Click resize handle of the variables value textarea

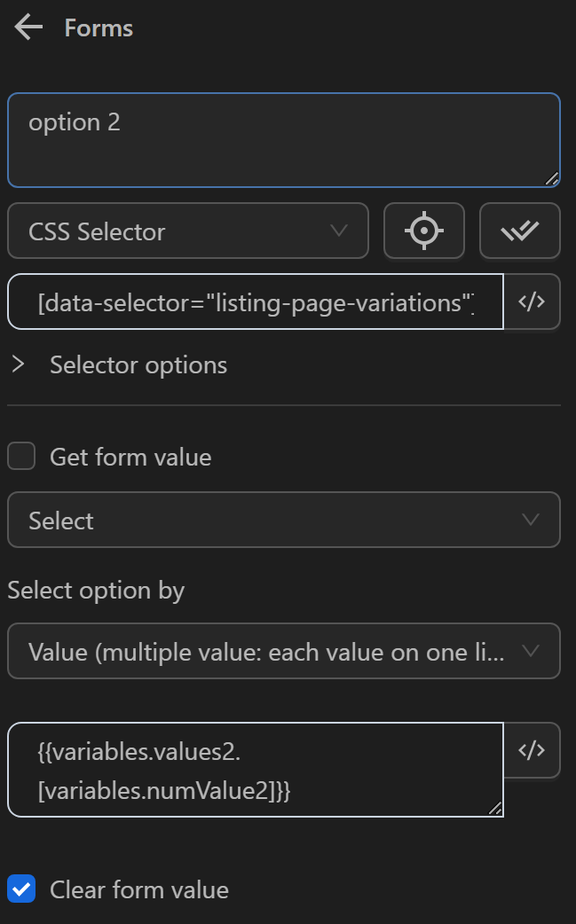494,808
